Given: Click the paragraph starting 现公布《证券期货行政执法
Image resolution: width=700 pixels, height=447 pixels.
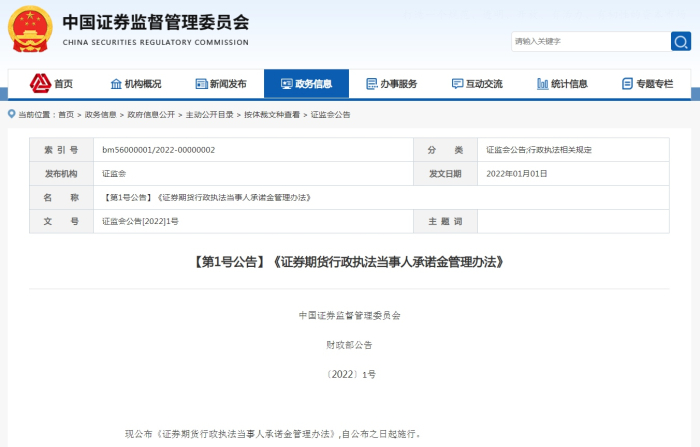Looking at the screenshot, I should (x=273, y=434).
